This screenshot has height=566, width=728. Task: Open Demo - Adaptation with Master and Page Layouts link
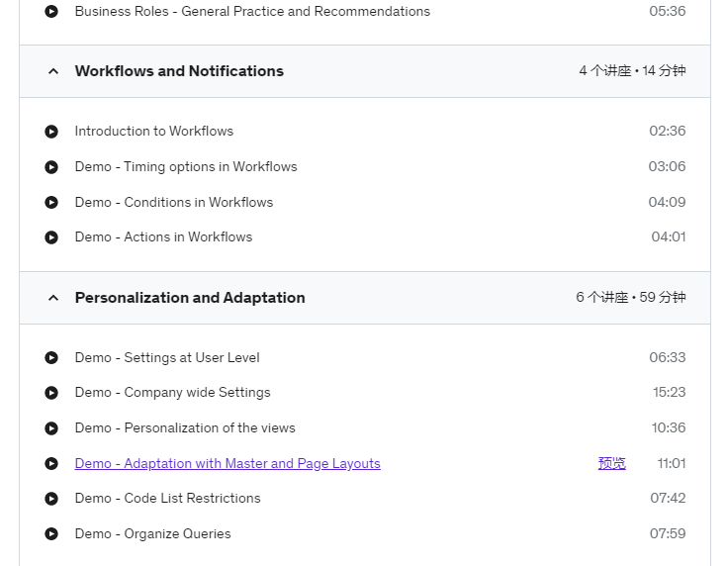pos(227,463)
